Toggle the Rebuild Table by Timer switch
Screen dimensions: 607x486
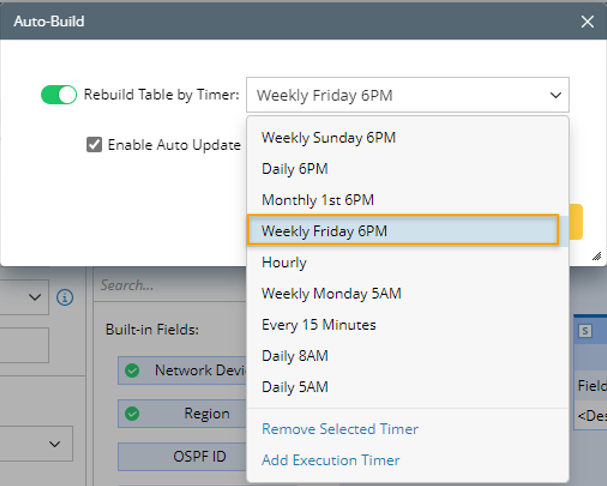click(58, 95)
